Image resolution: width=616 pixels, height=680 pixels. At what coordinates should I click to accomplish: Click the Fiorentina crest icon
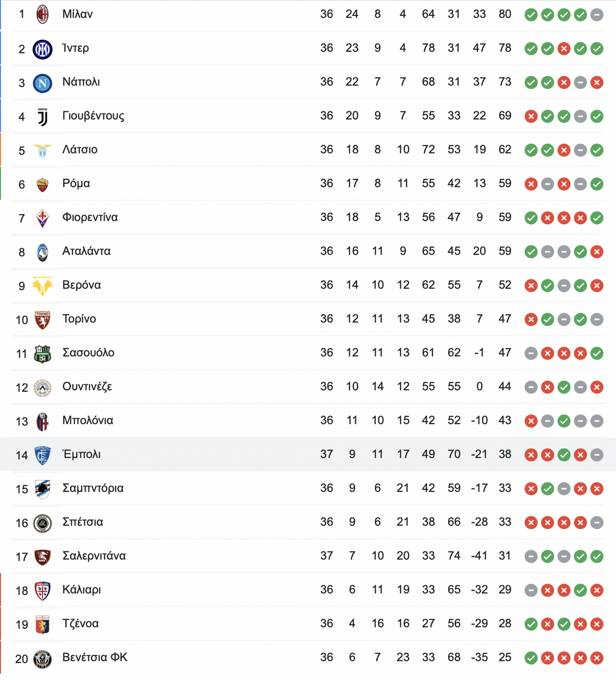(43, 218)
